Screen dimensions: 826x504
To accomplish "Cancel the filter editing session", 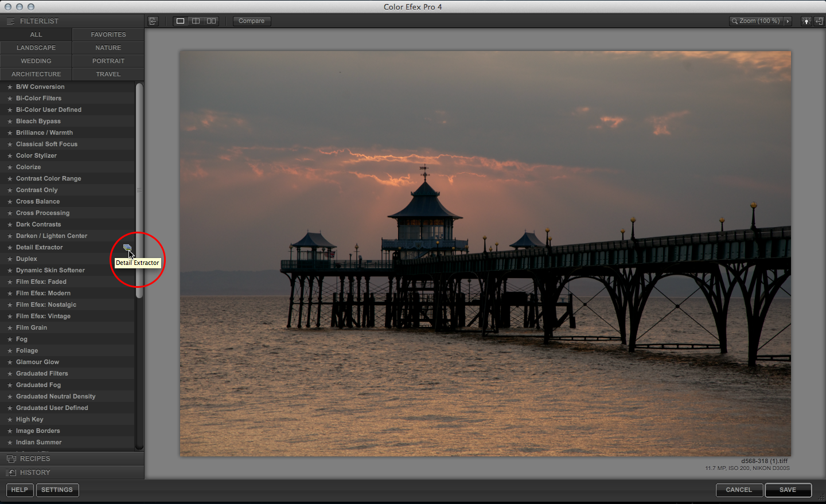I will tap(739, 490).
